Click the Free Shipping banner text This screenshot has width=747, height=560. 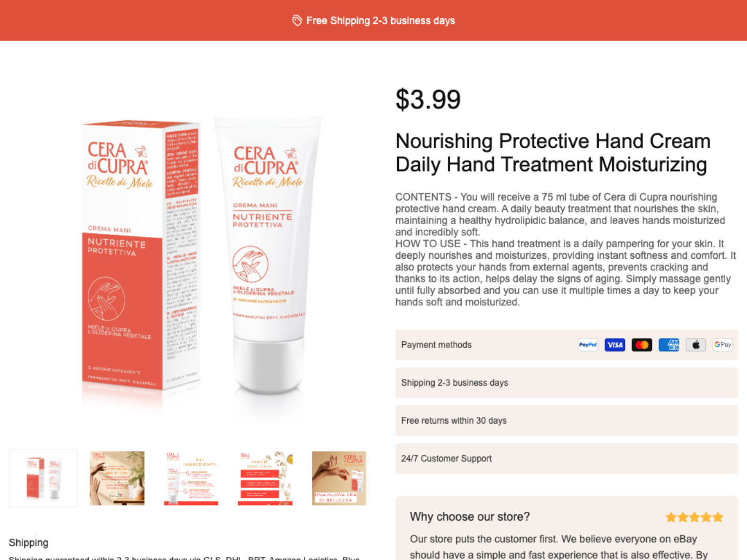click(381, 21)
